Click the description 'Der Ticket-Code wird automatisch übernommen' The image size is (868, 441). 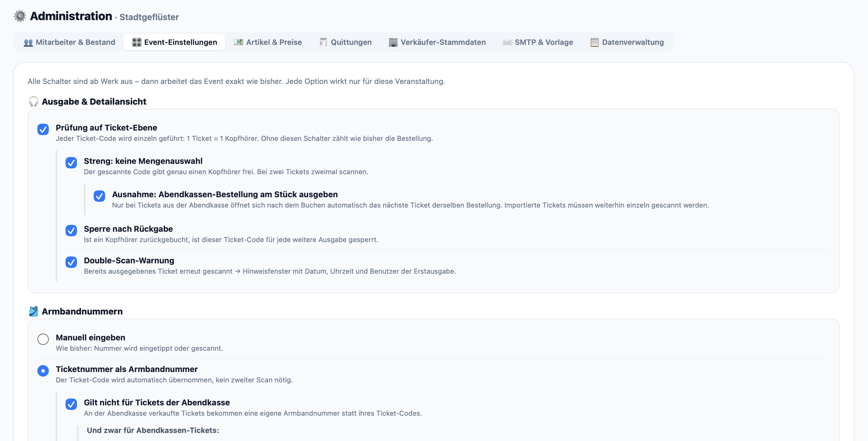[x=174, y=380]
